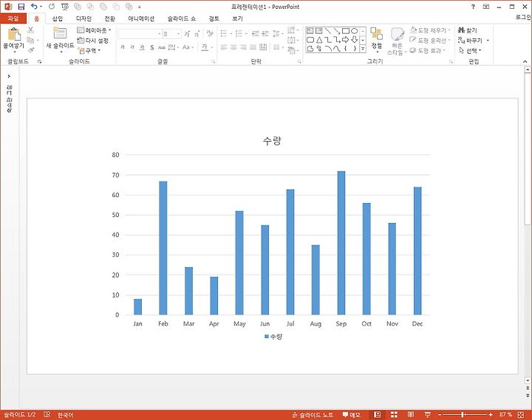532x420 pixels.
Task: Decrease list indent level
Action: coord(256,33)
